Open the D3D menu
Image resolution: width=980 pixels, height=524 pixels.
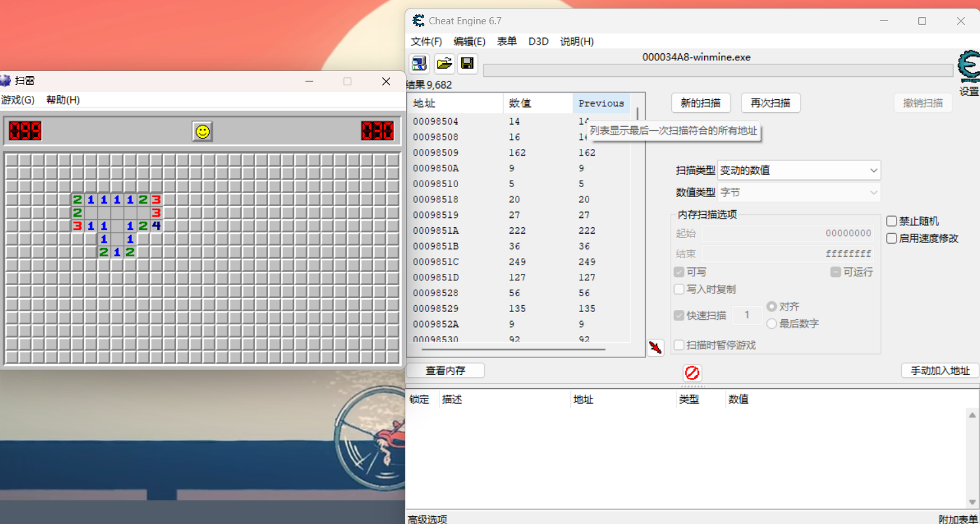coord(539,41)
